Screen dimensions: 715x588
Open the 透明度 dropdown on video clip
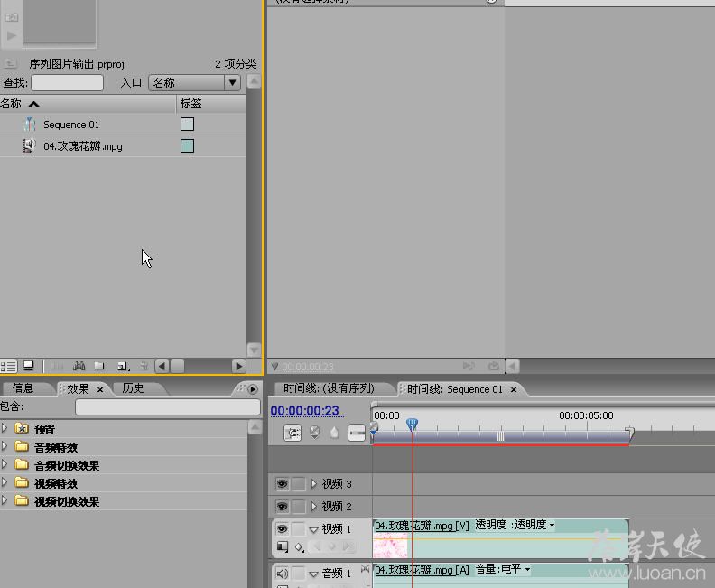[x=552, y=526]
